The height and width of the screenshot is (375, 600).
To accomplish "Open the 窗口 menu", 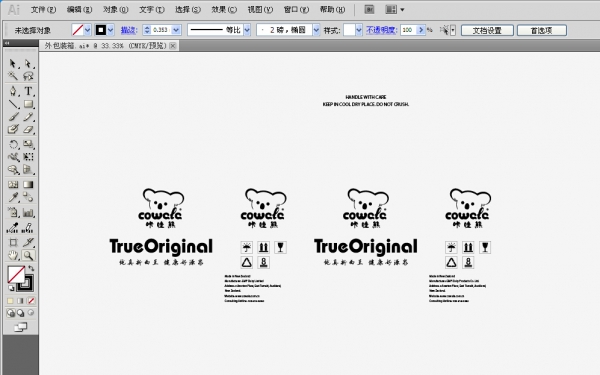I will 296,10.
